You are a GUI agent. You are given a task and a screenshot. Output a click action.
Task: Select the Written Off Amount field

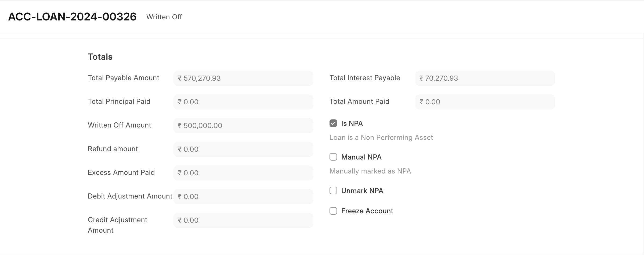coord(243,126)
